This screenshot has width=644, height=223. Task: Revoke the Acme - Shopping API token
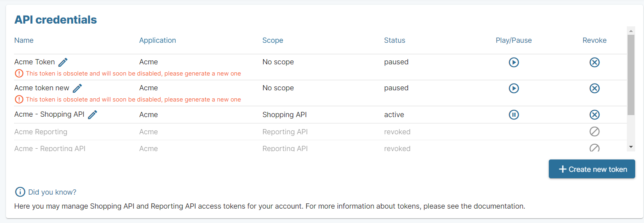click(594, 115)
